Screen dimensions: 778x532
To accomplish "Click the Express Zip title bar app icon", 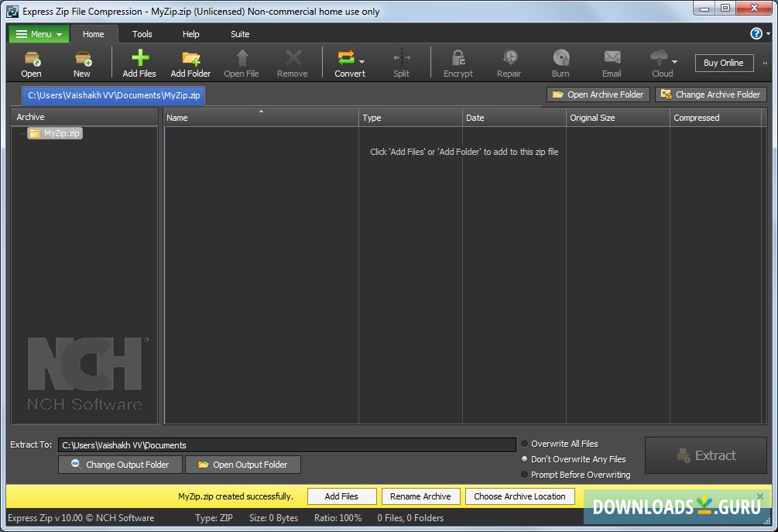I will tap(12, 12).
